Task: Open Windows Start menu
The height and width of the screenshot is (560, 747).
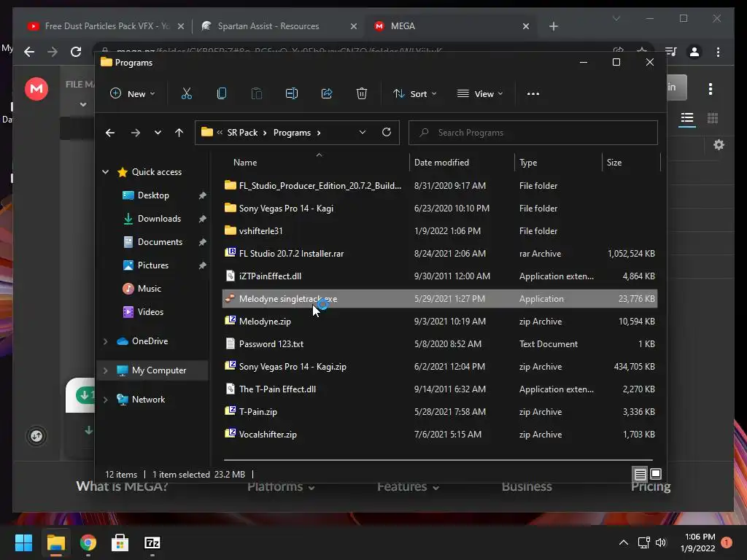Action: 23,542
